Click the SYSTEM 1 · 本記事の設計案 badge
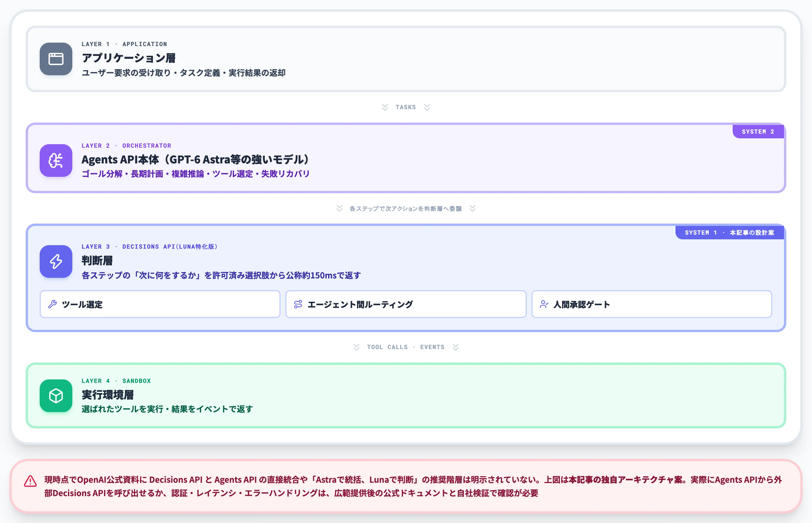Screen dimensions: 812x523 729,233
